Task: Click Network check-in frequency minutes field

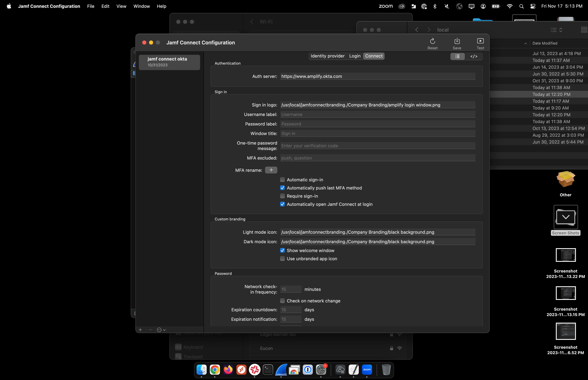Action: point(291,289)
